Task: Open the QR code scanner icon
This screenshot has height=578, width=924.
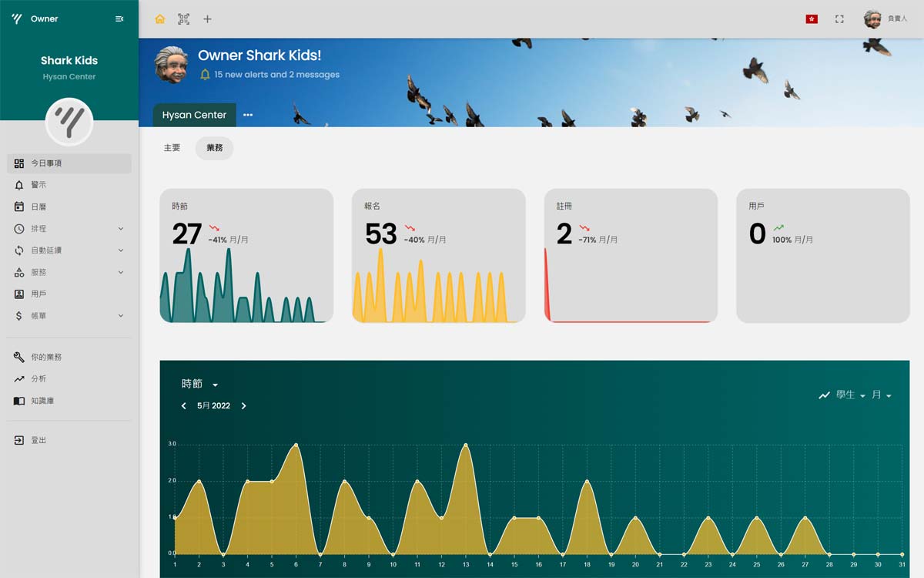Action: pos(183,19)
